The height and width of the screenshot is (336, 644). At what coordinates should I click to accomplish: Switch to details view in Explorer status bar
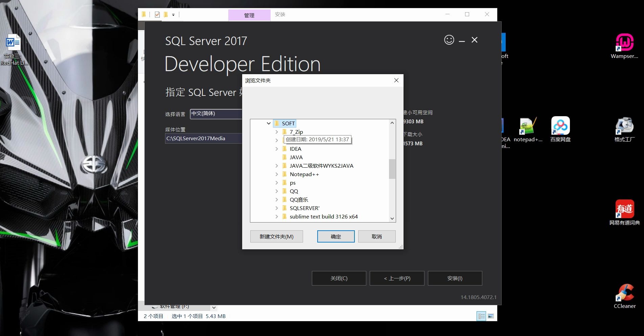point(481,316)
